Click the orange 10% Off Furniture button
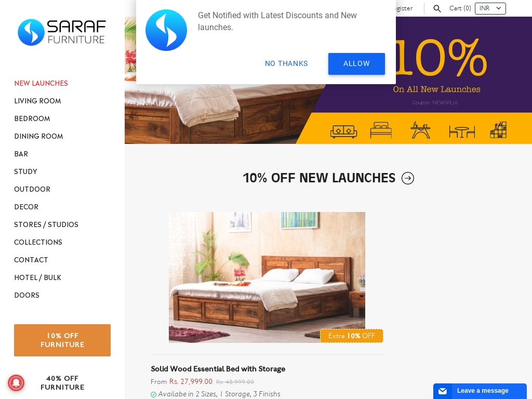 point(62,340)
